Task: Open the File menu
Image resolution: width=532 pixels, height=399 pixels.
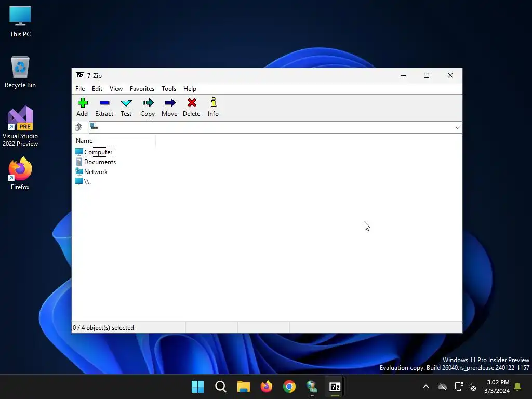Action: pyautogui.click(x=80, y=88)
